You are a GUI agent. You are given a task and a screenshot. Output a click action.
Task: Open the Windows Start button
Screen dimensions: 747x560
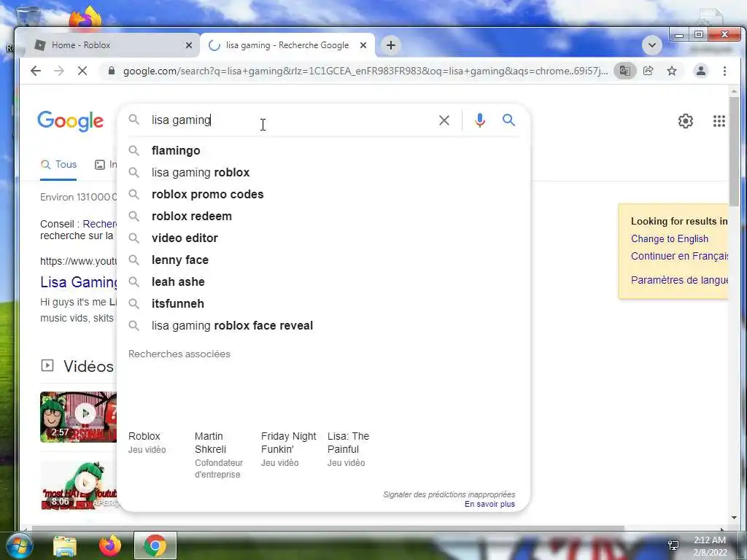click(18, 545)
